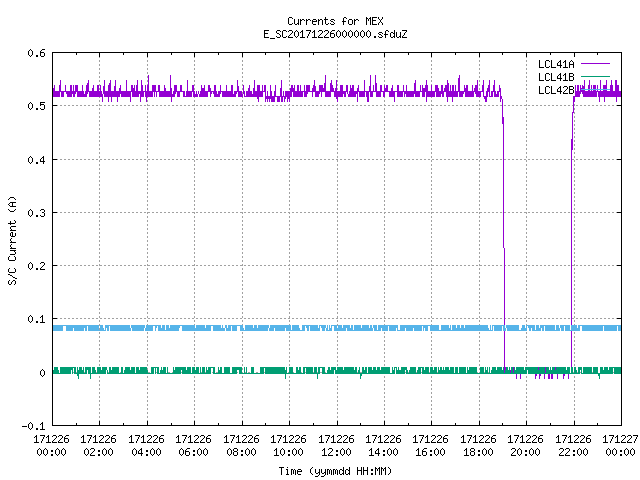Click the 171226 10:00 x-axis tick label

[x=288, y=446]
